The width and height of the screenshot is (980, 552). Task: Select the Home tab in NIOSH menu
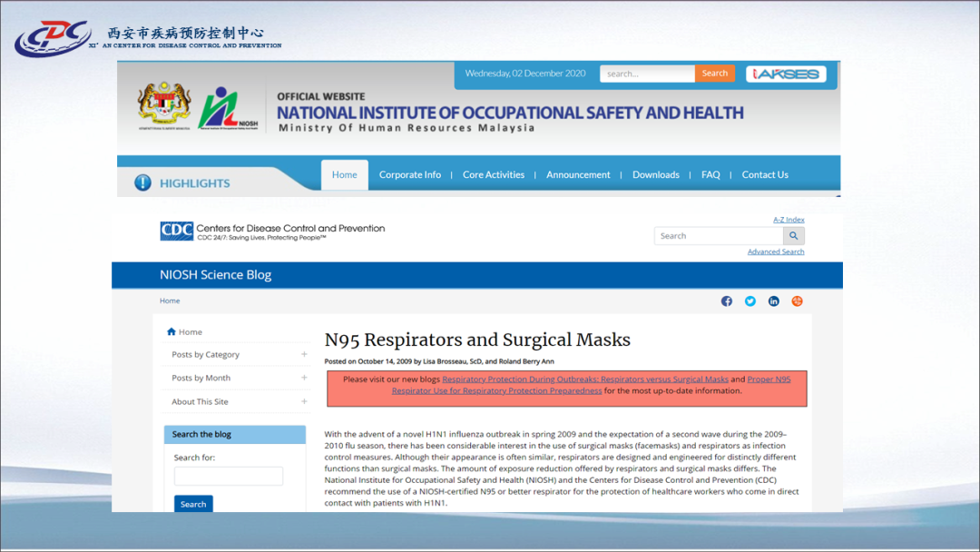click(345, 175)
